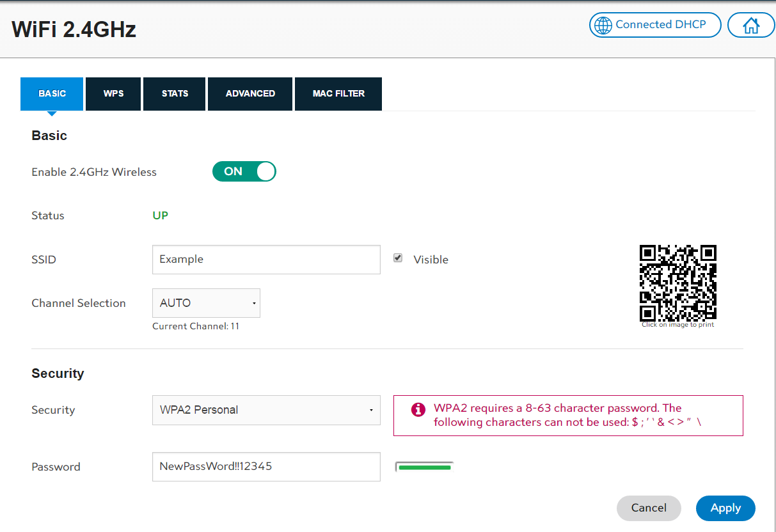Viewport: 776px width, 532px height.
Task: Switch to the STATS tab
Action: 175,93
